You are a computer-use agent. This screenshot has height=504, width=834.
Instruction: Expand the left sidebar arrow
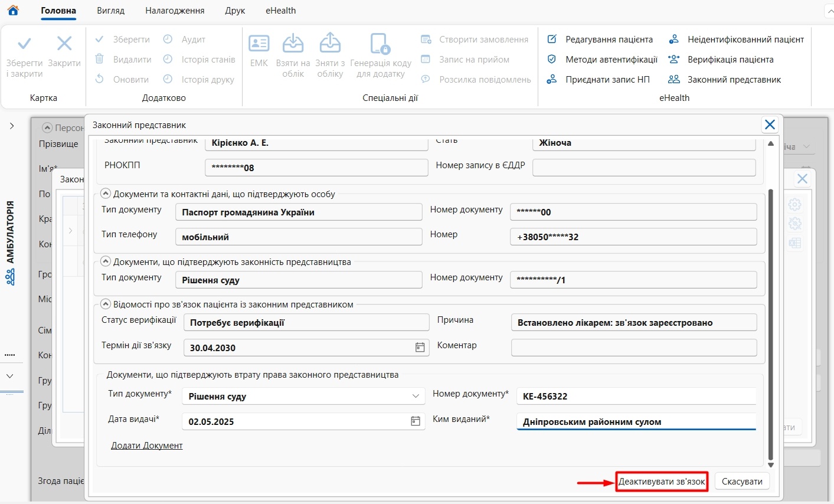click(x=12, y=126)
